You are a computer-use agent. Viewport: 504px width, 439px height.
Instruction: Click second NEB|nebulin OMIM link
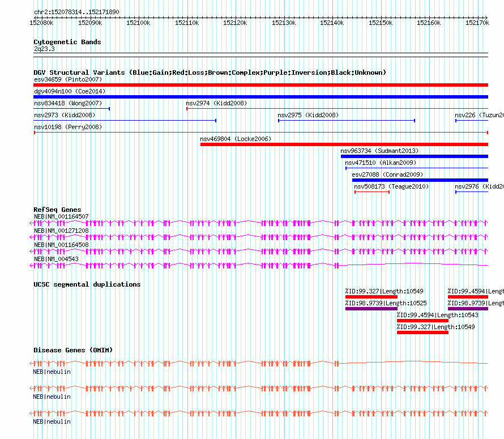[x=52, y=397]
